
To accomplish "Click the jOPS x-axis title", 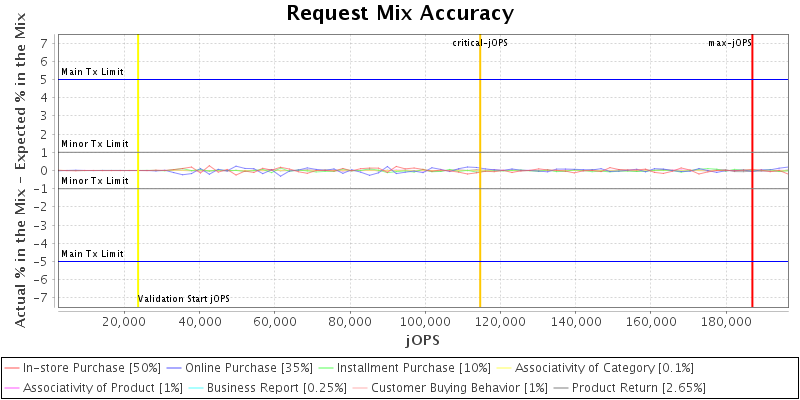I will [x=423, y=340].
